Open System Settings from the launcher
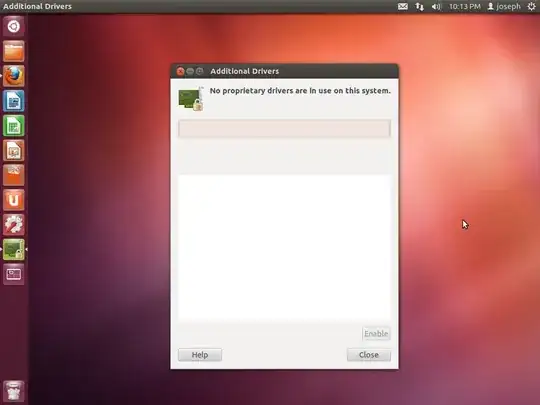 pos(13,225)
